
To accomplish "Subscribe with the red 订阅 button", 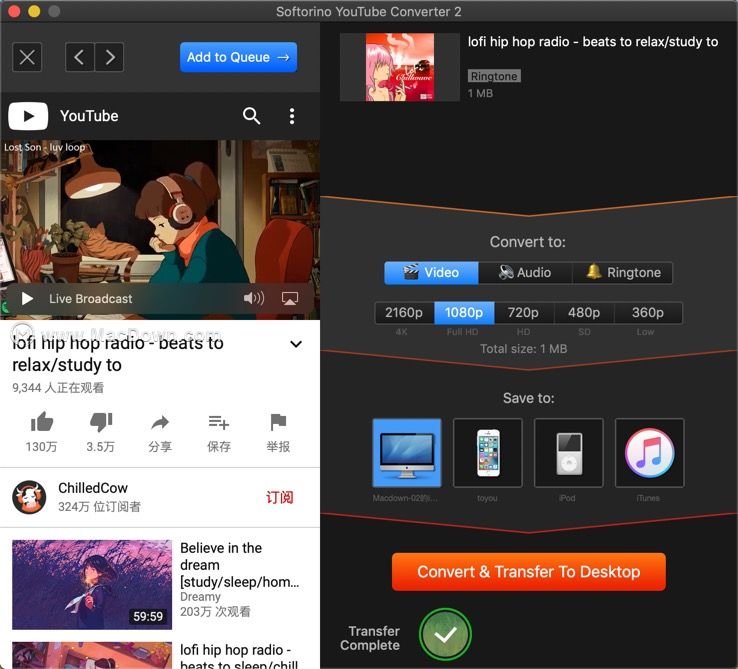I will pyautogui.click(x=280, y=497).
